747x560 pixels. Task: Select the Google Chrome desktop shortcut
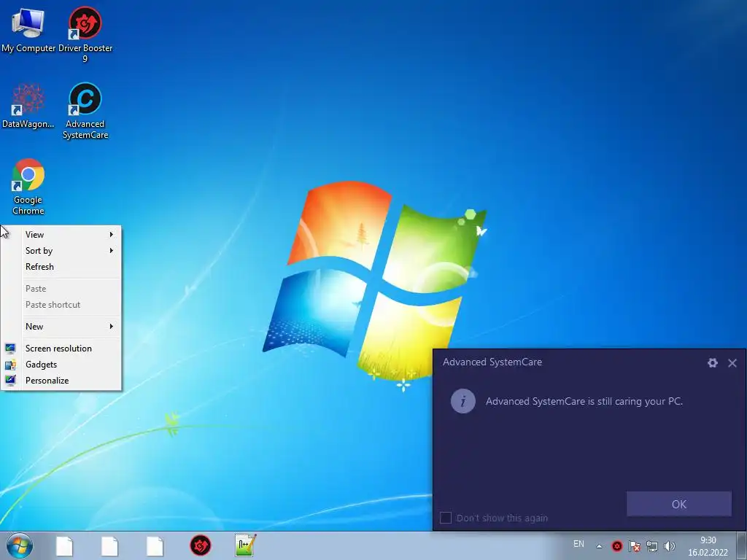pos(28,187)
